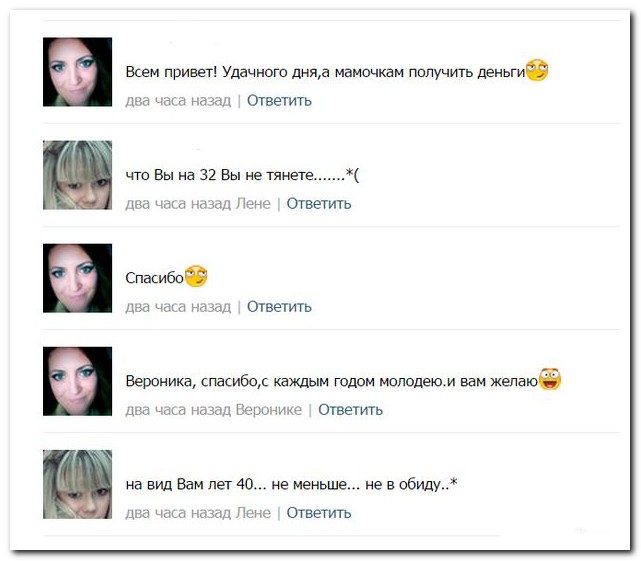This screenshot has width=641, height=561.
Task: Click "Ответить" under the "Всем привет!" comment
Action: tap(279, 101)
